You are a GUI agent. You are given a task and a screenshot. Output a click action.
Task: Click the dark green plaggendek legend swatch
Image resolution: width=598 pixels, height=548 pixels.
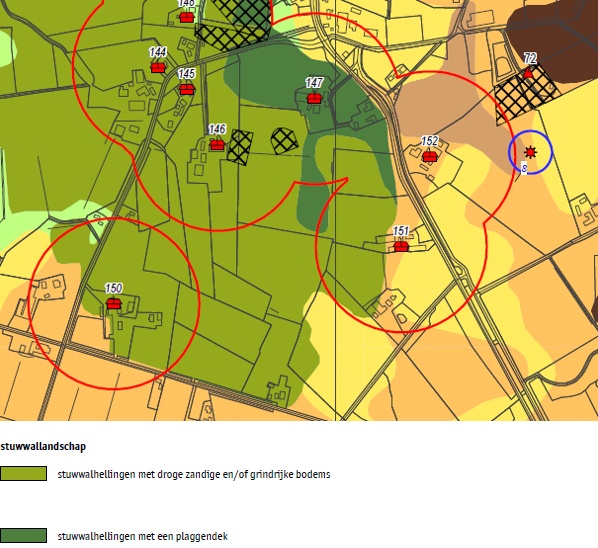pyautogui.click(x=24, y=535)
